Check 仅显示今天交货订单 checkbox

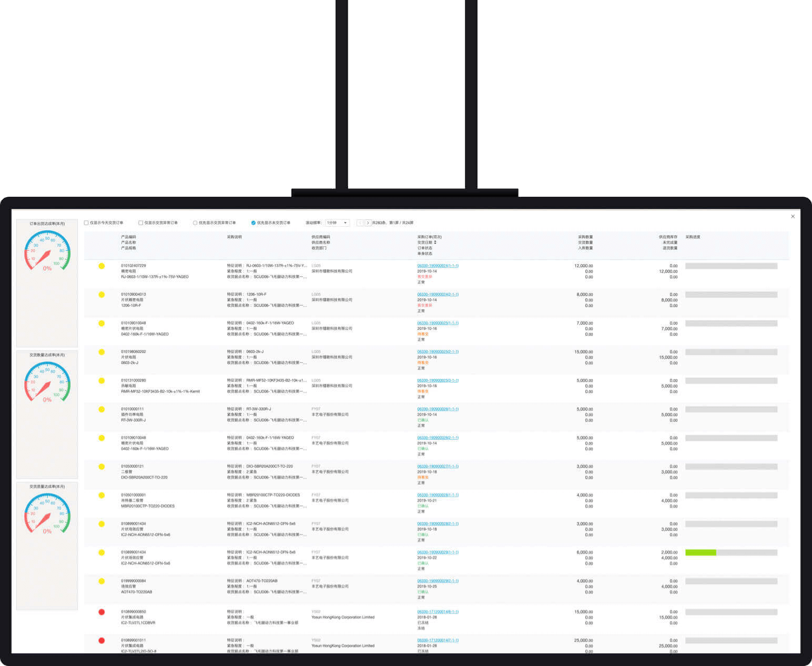tap(86, 223)
